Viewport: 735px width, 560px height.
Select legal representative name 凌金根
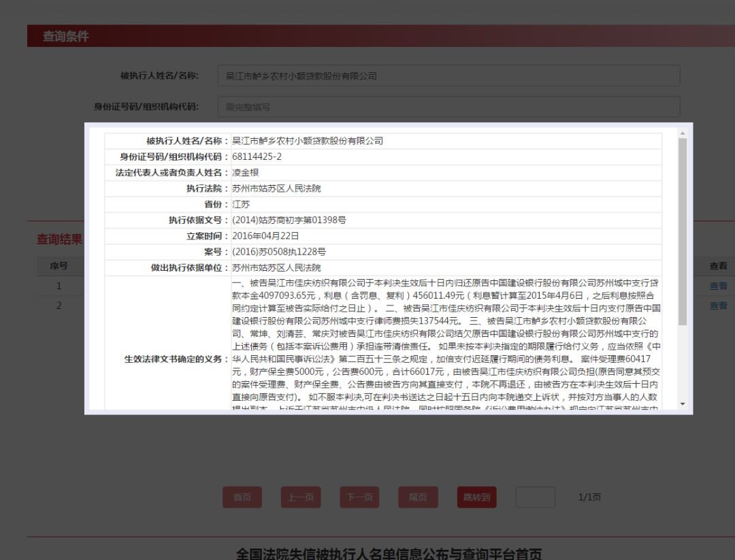(245, 172)
